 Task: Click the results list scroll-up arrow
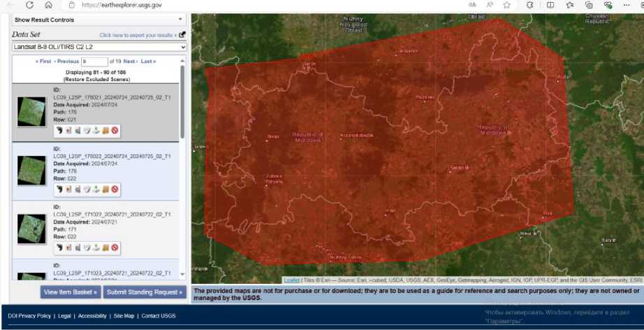click(182, 60)
